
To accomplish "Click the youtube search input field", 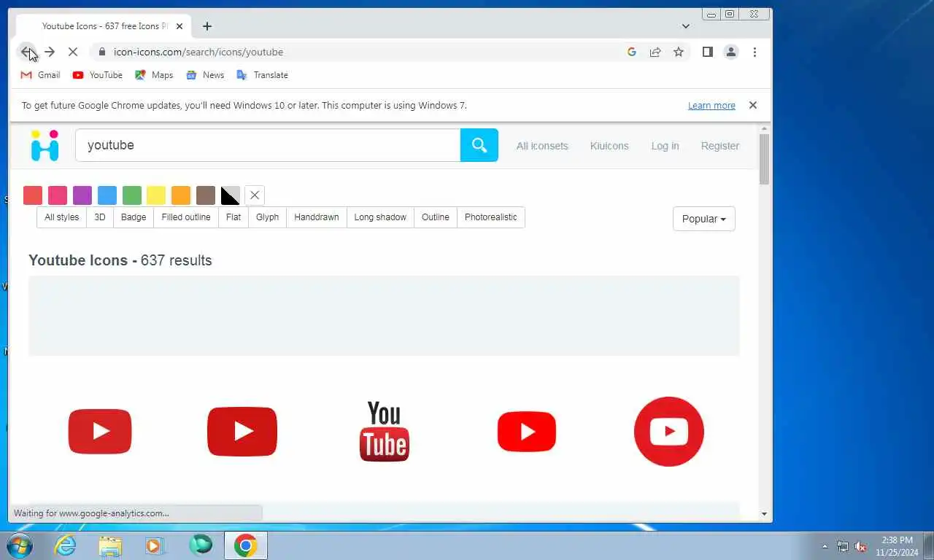I will (x=268, y=145).
